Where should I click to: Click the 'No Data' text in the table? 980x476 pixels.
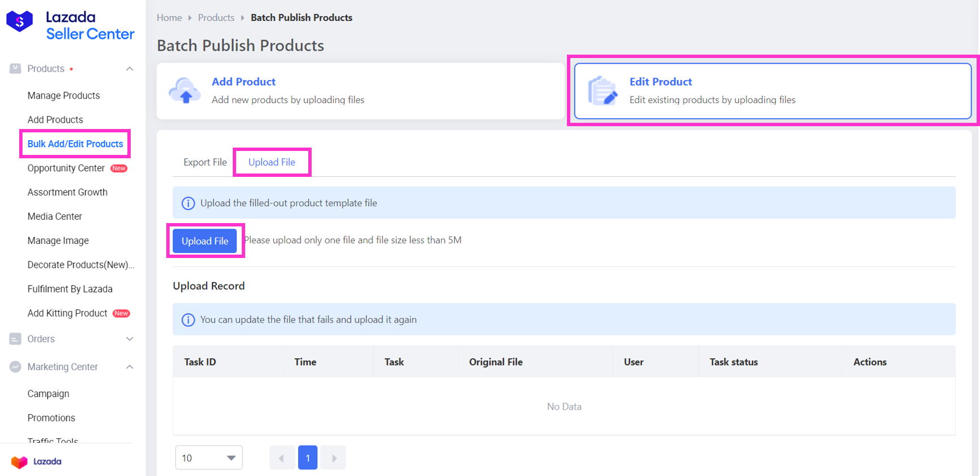pyautogui.click(x=564, y=407)
